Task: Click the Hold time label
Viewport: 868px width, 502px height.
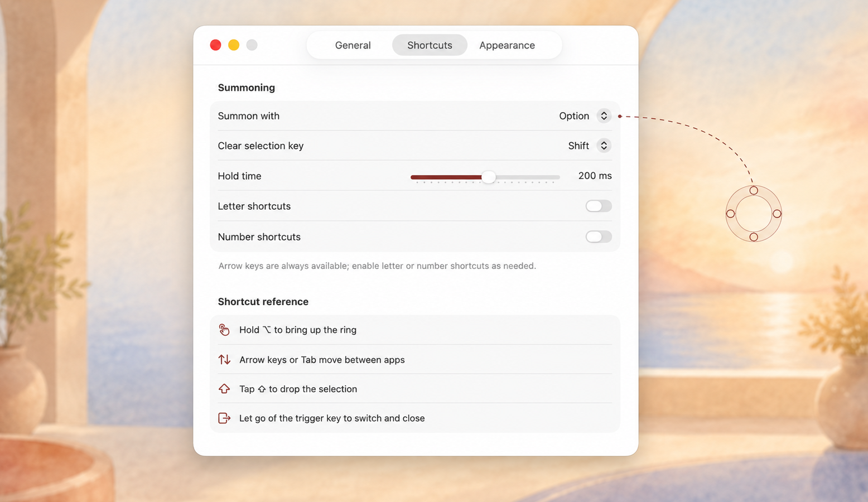Action: coord(239,176)
